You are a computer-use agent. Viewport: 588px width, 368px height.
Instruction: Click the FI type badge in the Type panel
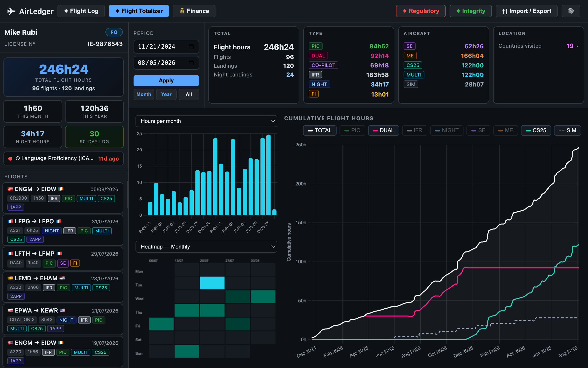pyautogui.click(x=314, y=94)
